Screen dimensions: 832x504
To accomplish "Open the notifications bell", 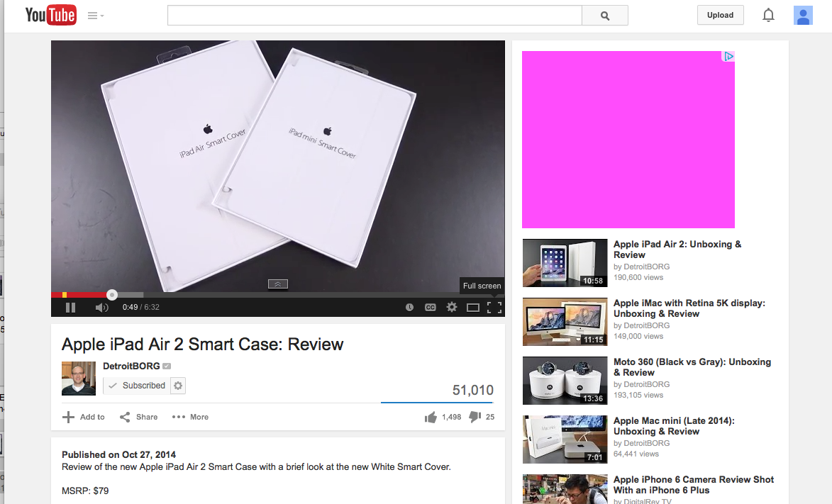I will point(768,15).
